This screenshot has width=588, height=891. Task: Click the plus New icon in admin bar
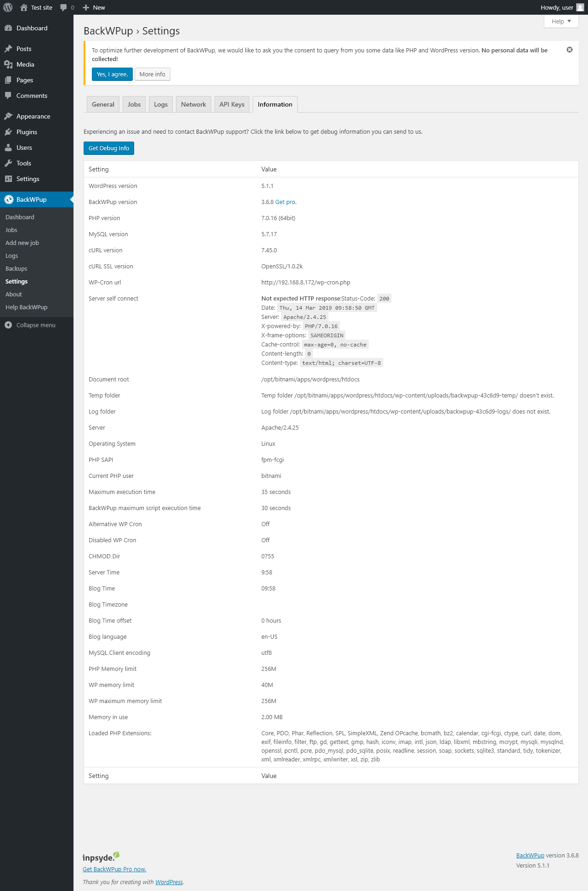tap(86, 7)
